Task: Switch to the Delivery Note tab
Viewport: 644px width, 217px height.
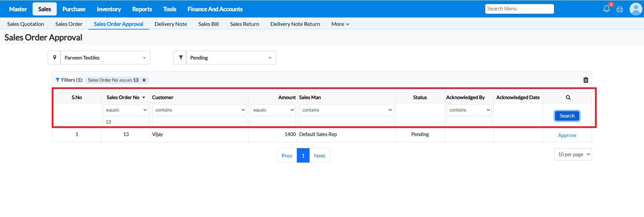Action: (x=171, y=24)
